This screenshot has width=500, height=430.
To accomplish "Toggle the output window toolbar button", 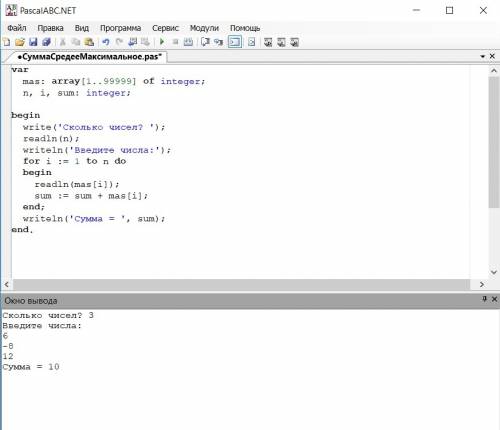I will (x=235, y=42).
